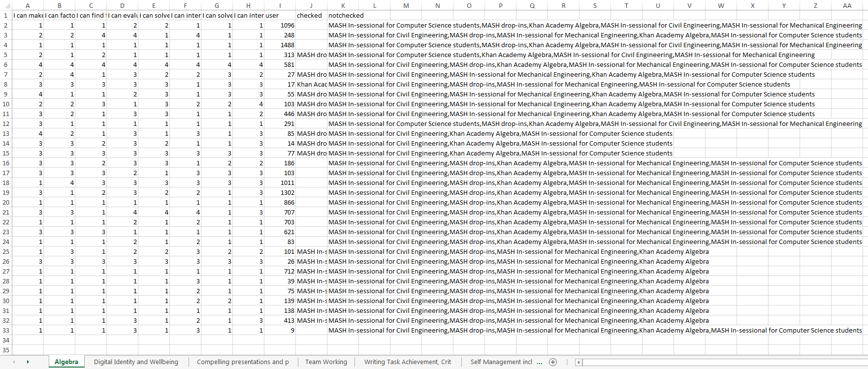The height and width of the screenshot is (369, 868).
Task: Click the 'checked' header cell in column J
Action: tap(311, 15)
